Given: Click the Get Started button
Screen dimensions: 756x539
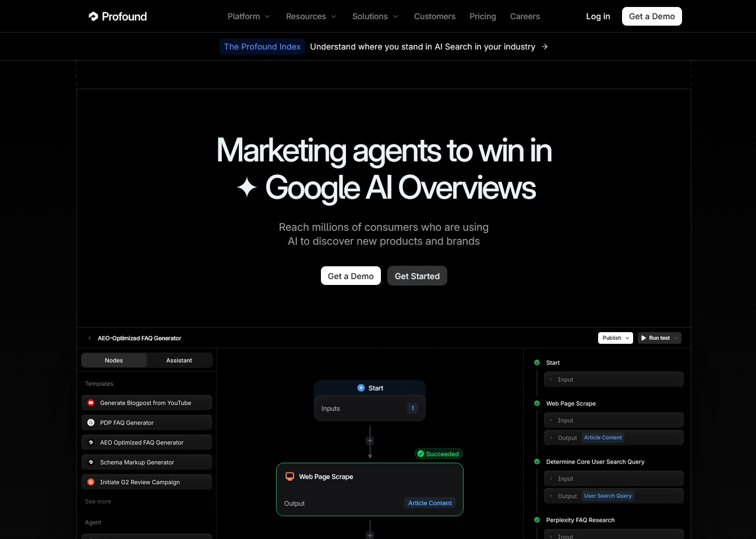Looking at the screenshot, I should point(417,276).
